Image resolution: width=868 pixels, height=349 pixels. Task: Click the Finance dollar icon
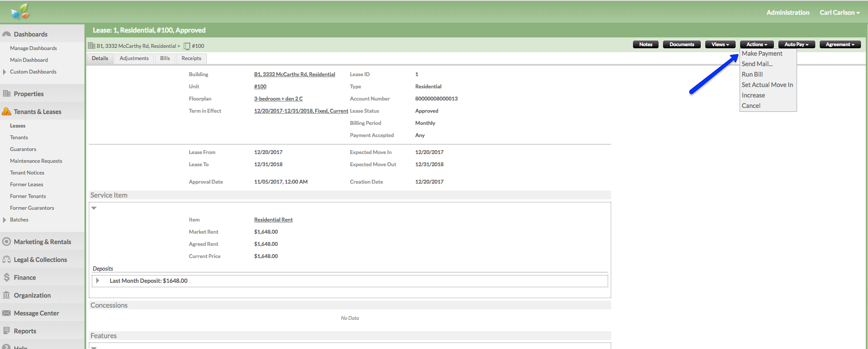[7, 277]
